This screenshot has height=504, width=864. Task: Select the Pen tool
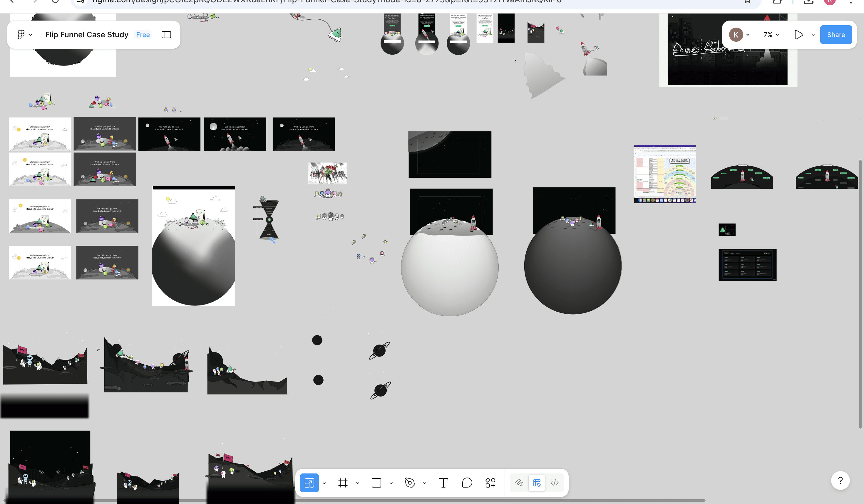(x=410, y=483)
